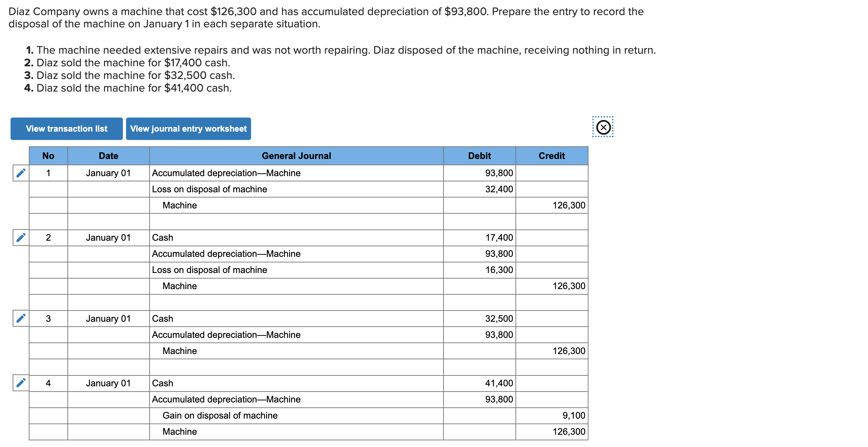Select the Debit column header

(x=479, y=156)
